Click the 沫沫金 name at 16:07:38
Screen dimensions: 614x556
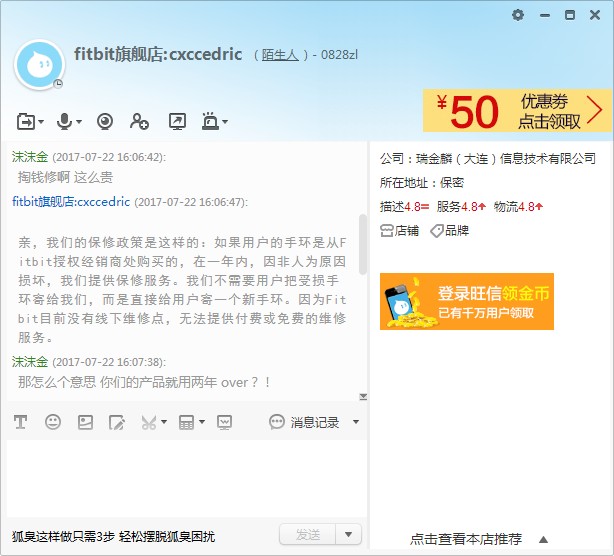click(30, 361)
